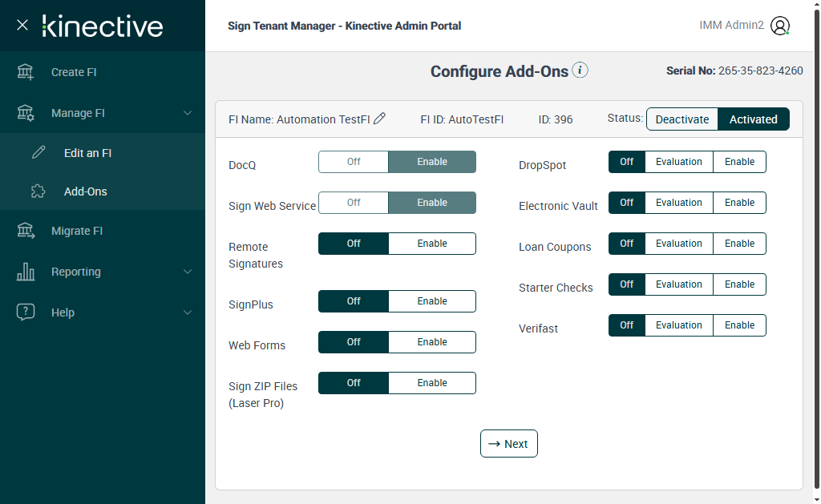Set Verifast to Evaluation
This screenshot has height=504, width=821.
click(x=678, y=325)
